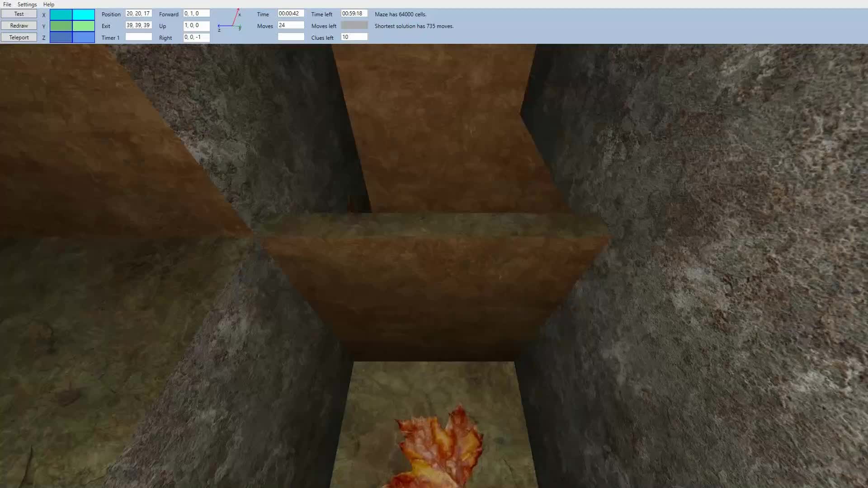Click the Forward vector field
This screenshot has width=868, height=488.
point(196,14)
